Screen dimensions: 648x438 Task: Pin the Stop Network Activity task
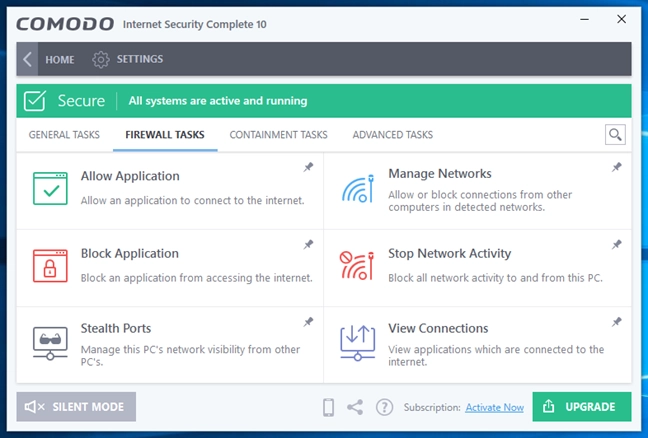(x=617, y=245)
